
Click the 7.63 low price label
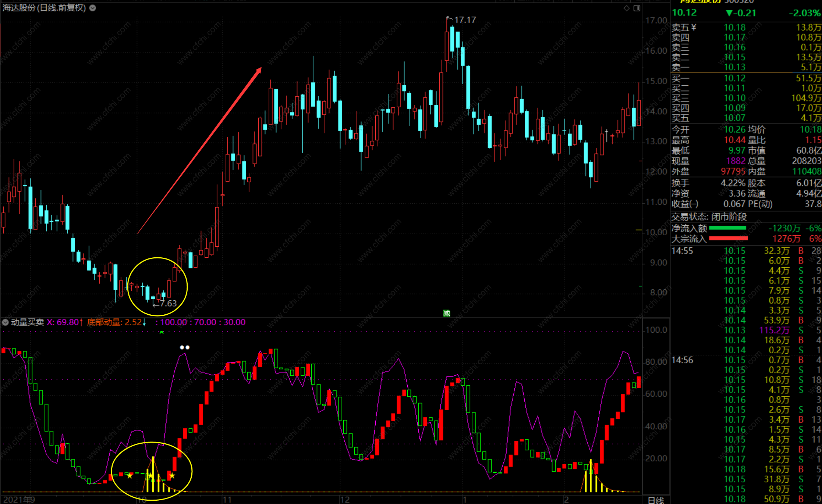coord(168,303)
